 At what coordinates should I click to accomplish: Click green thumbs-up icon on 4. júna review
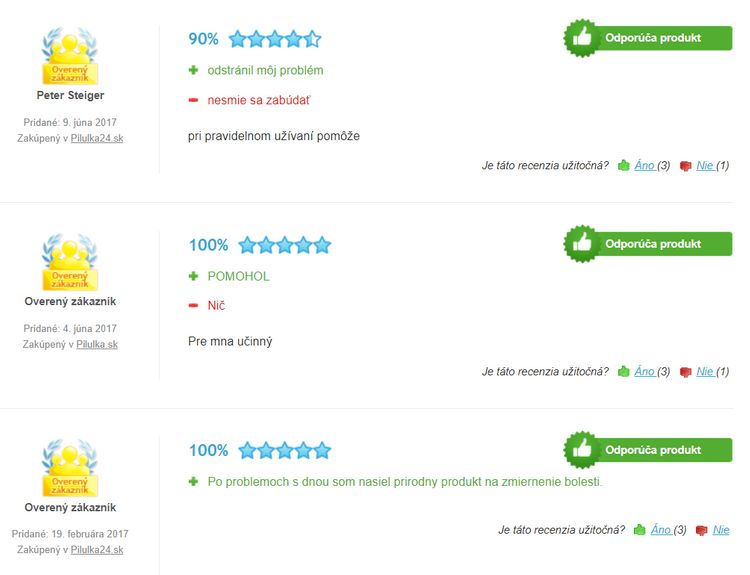coord(623,372)
